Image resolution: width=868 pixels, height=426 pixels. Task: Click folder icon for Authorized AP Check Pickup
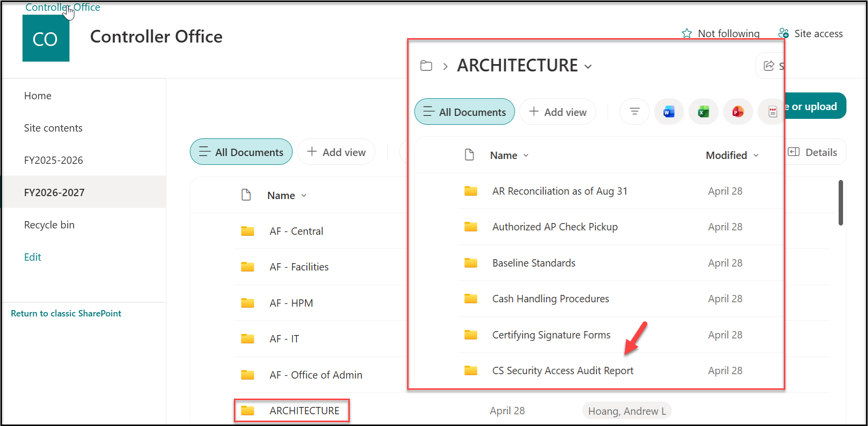(471, 226)
